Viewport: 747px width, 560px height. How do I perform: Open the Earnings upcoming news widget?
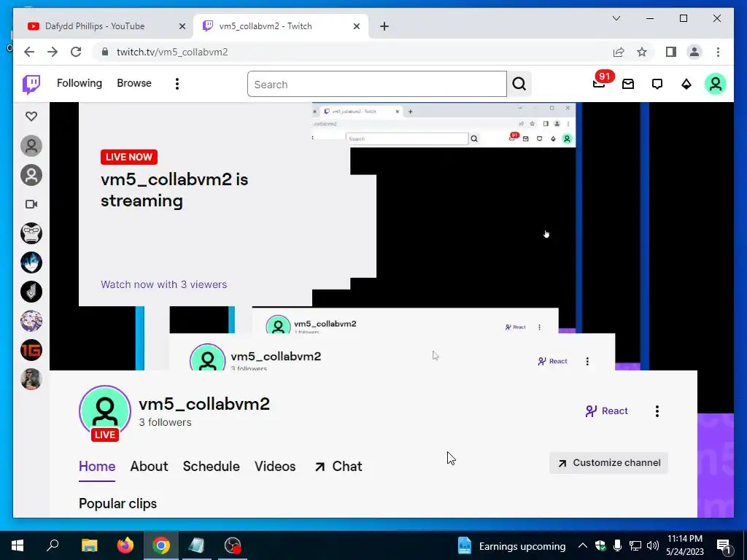click(x=512, y=545)
